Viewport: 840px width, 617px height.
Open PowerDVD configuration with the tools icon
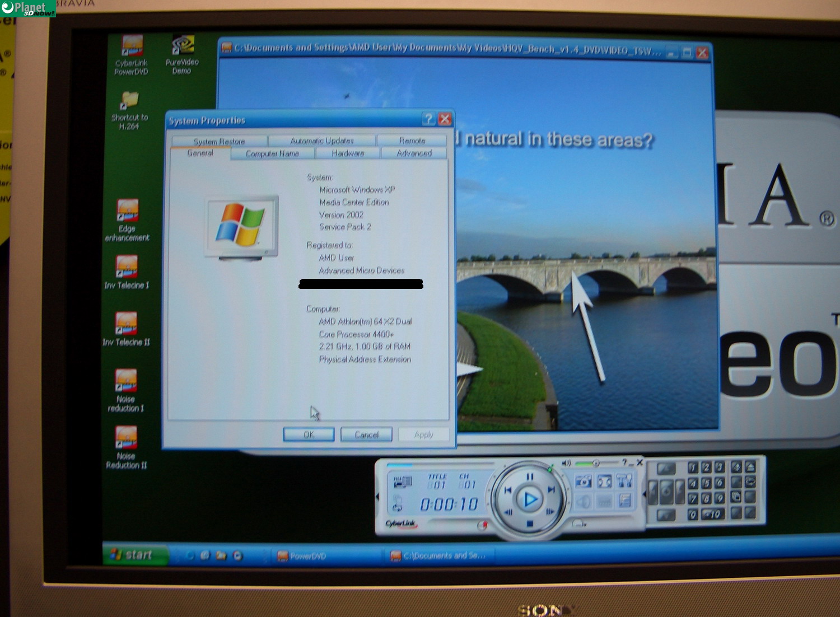[x=624, y=480]
